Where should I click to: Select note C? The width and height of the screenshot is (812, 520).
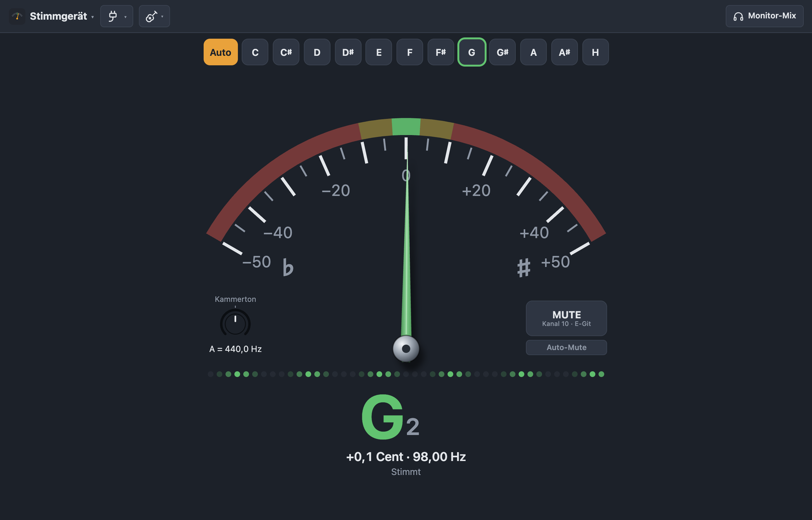click(255, 52)
